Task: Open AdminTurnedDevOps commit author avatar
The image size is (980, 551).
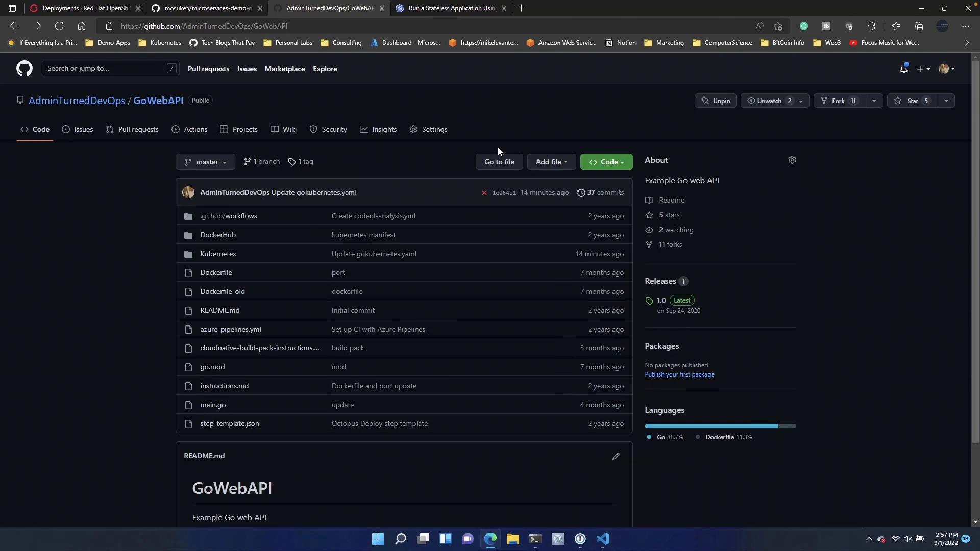Action: 188,192
